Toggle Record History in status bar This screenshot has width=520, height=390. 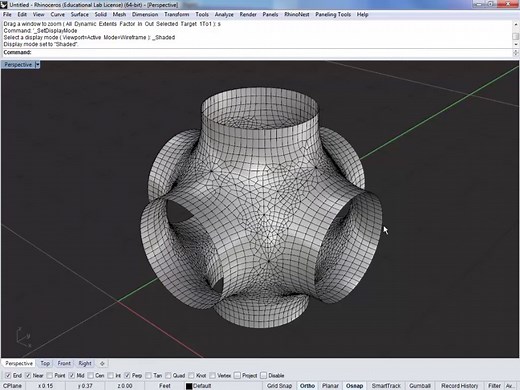[459, 386]
